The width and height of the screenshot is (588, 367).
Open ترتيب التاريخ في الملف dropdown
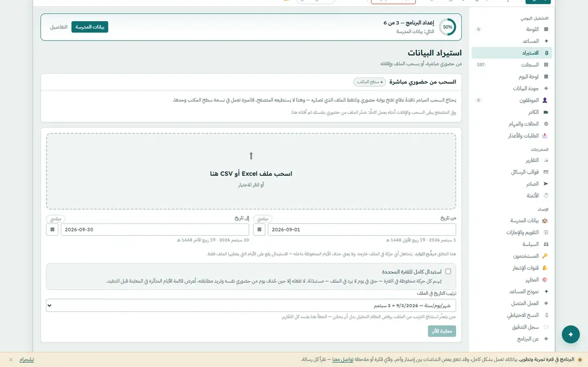pyautogui.click(x=251, y=306)
